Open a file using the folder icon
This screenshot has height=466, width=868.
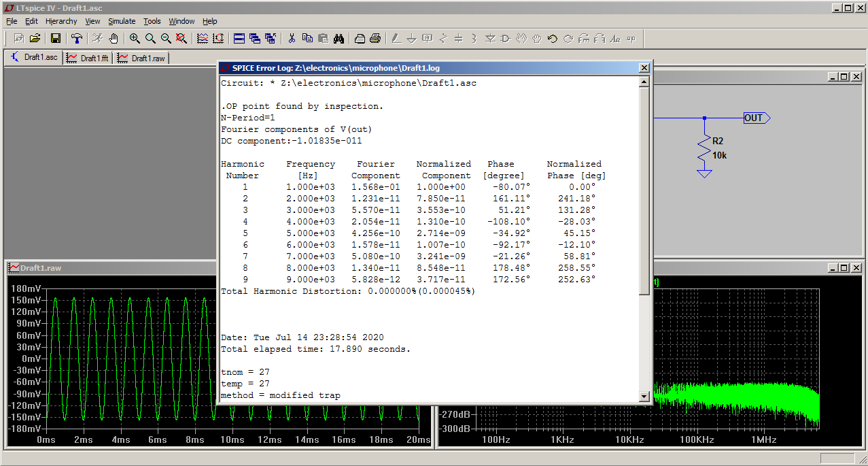(x=34, y=38)
